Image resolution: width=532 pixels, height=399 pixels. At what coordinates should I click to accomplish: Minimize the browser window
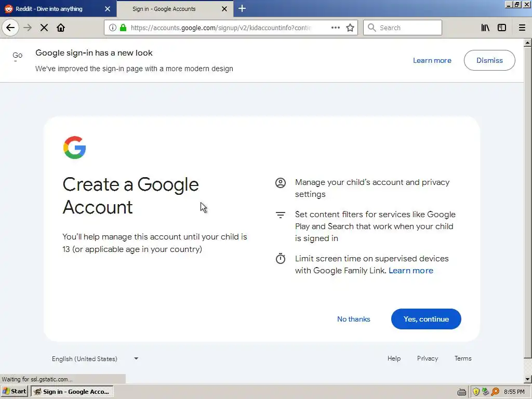click(508, 4)
